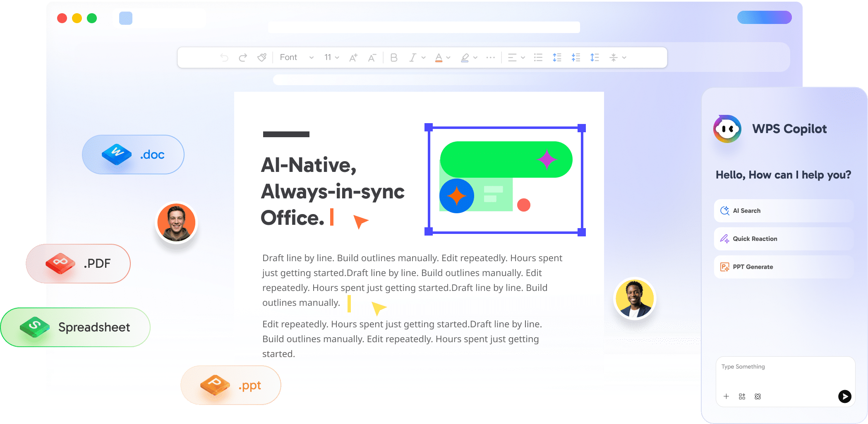Click the increase font size icon
The height and width of the screenshot is (424, 868).
point(353,57)
